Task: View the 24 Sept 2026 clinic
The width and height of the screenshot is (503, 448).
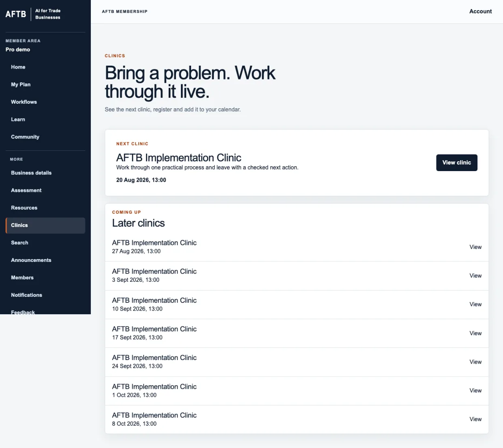Action: click(x=475, y=362)
